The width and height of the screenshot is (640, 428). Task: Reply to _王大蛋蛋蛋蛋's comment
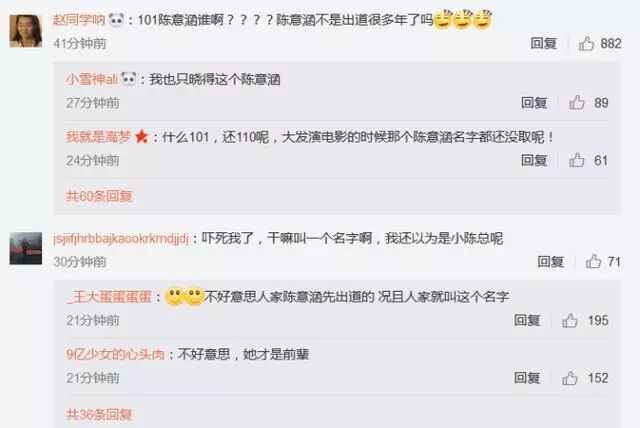[x=527, y=320]
